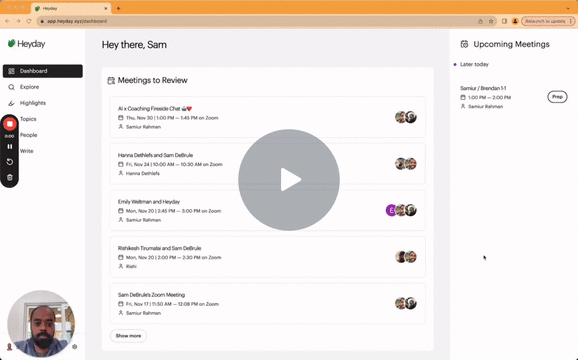Select the Heyday browser tab
Viewport: 578px width, 360px height.
point(71,8)
